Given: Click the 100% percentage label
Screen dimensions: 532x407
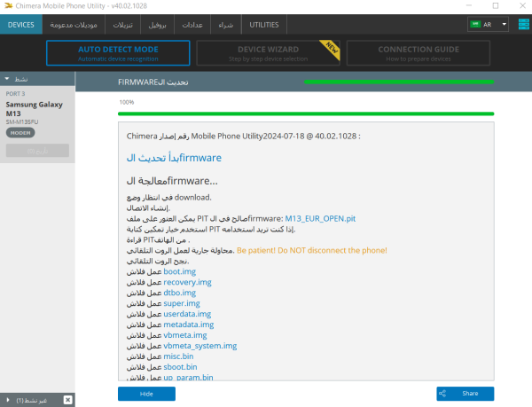Looking at the screenshot, I should (x=127, y=102).
